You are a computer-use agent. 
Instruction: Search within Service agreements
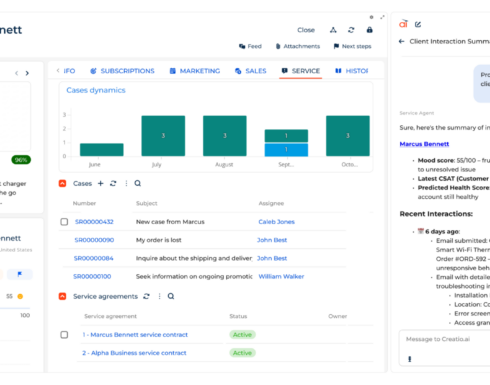point(171,296)
